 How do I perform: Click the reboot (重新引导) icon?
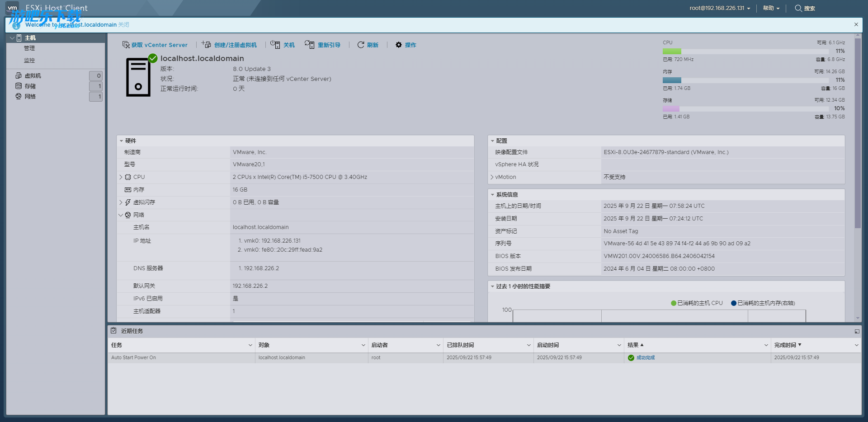pos(309,44)
